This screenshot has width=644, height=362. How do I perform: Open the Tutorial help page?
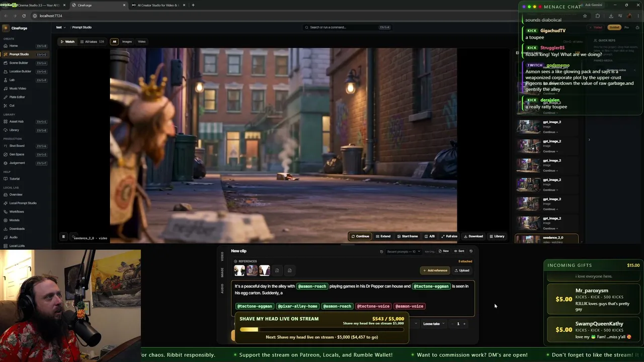tap(25, 179)
